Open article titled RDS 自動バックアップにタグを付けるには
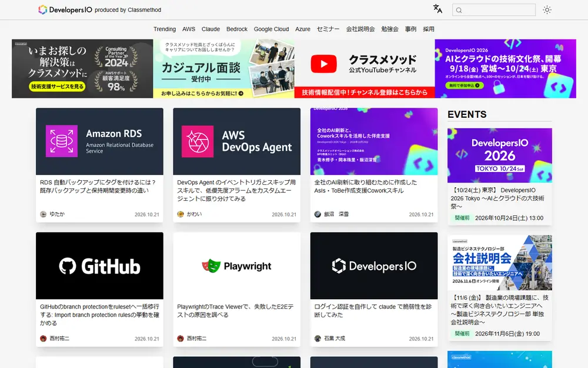Image resolution: width=588 pixels, height=368 pixels. (98, 186)
